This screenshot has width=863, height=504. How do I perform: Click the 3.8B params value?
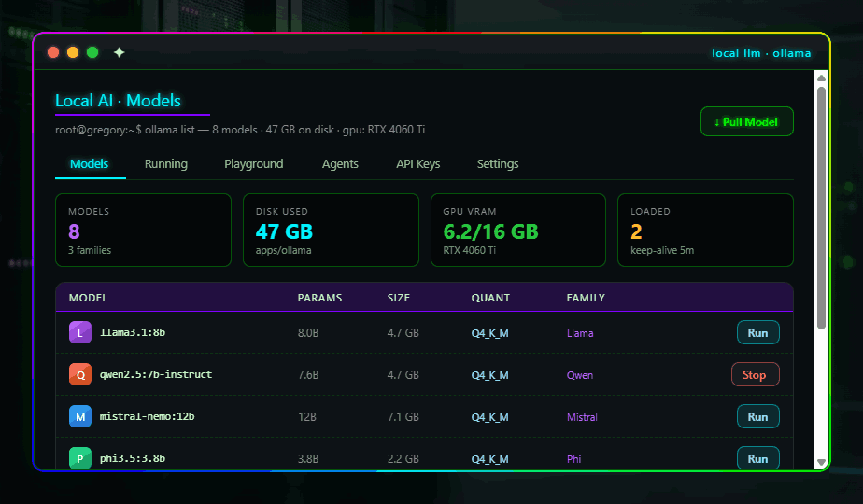pyautogui.click(x=308, y=459)
